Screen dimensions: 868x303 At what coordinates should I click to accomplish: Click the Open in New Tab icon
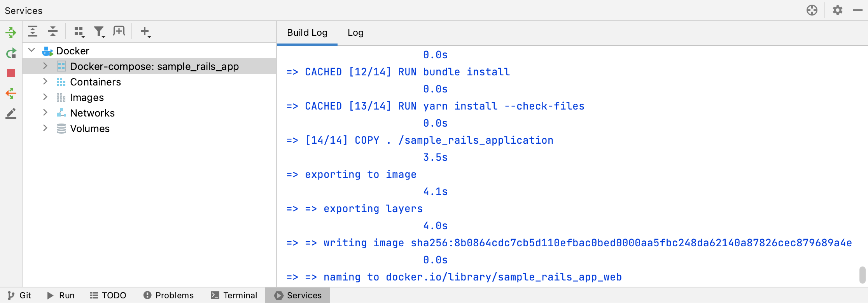click(x=119, y=31)
